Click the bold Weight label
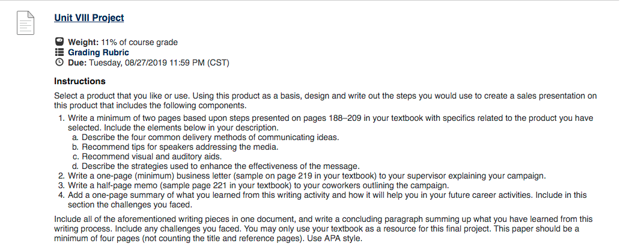 (84, 42)
